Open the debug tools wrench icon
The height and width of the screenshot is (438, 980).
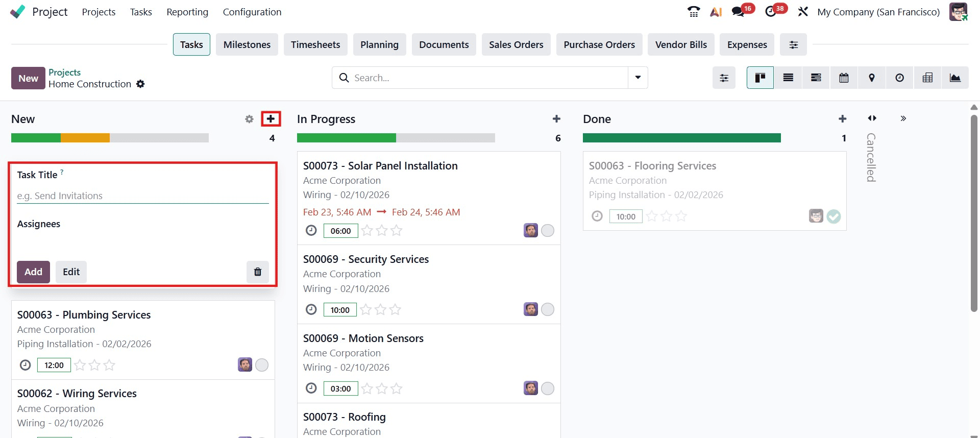pos(803,12)
